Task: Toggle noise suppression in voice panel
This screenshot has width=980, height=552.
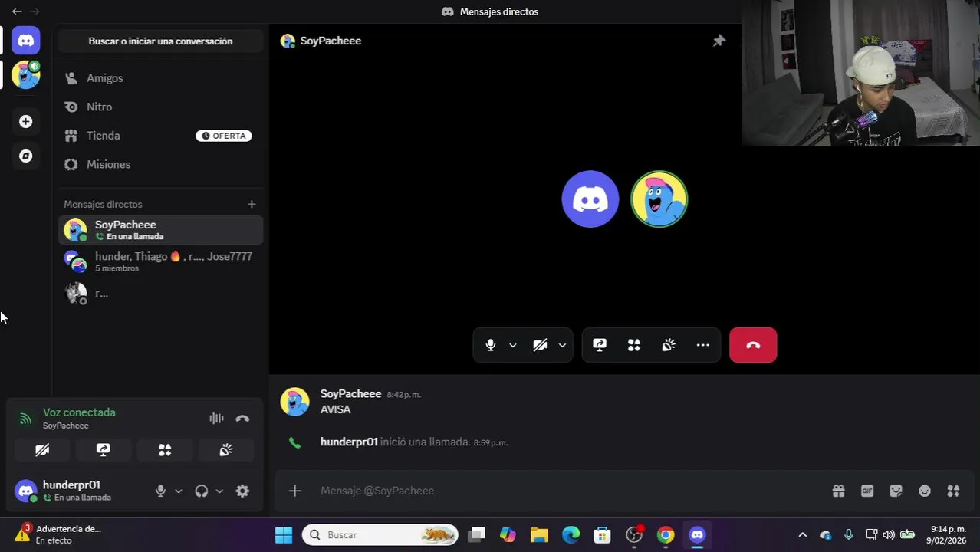Action: click(216, 419)
